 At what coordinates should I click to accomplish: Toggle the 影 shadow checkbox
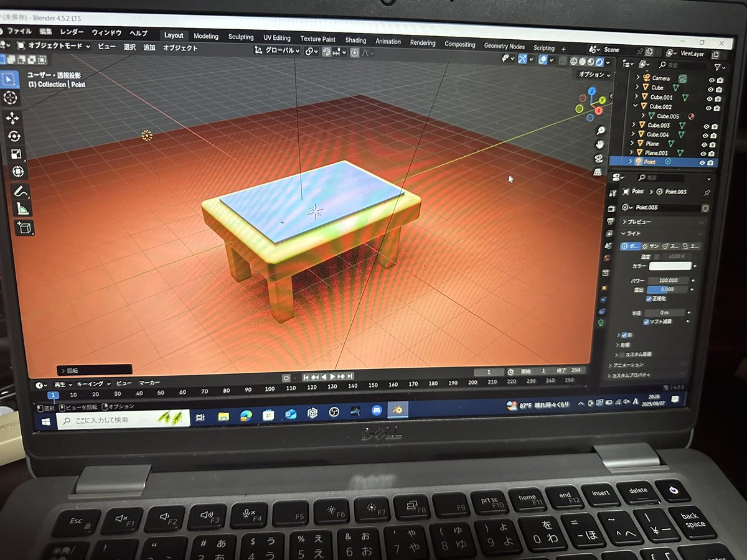(624, 335)
